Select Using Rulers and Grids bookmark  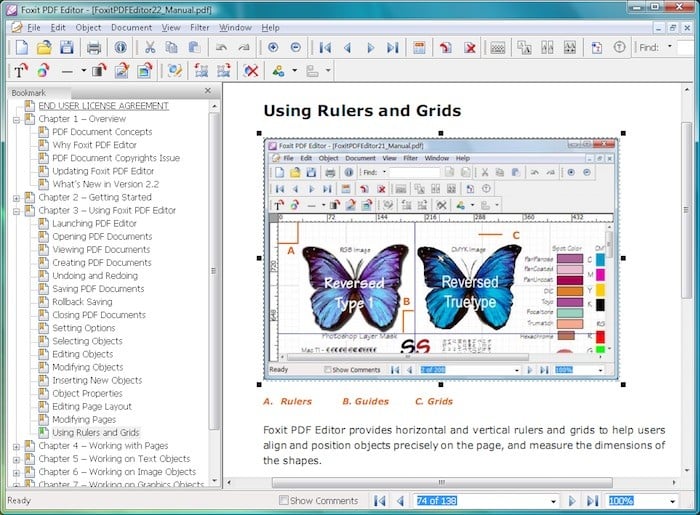click(x=96, y=432)
